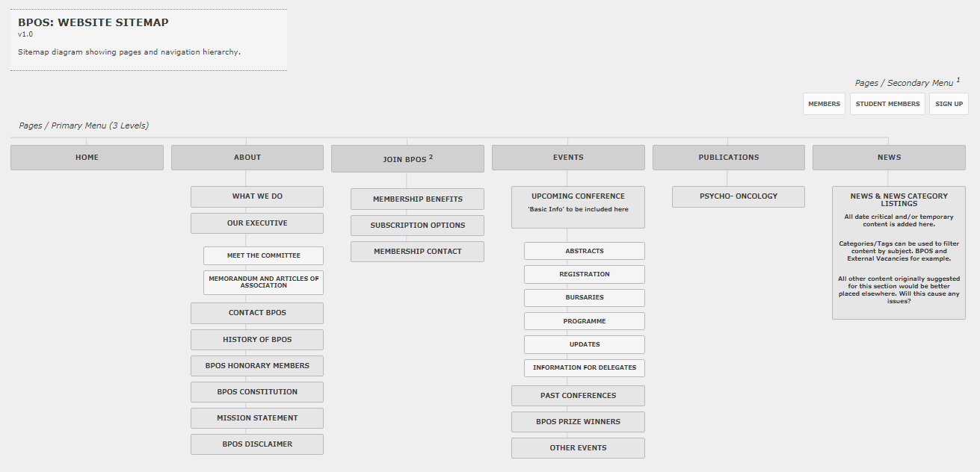Select the PUBLICATIONS menu box
This screenshot has width=980, height=472.
(x=728, y=158)
